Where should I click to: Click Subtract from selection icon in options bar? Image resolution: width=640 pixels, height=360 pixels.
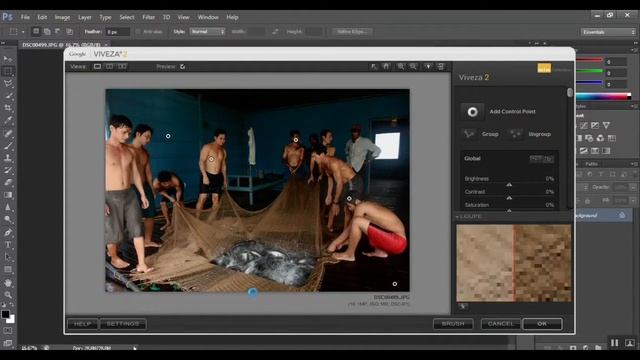(x=58, y=31)
